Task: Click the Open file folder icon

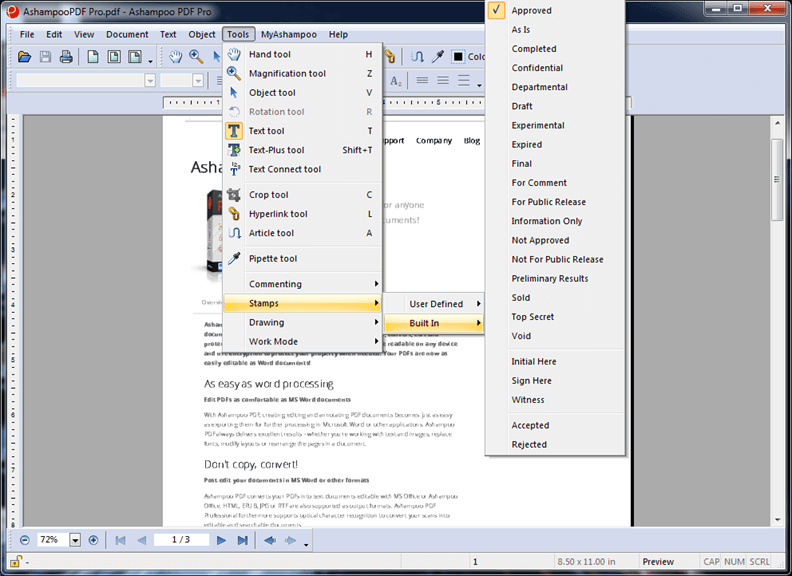Action: (x=24, y=57)
